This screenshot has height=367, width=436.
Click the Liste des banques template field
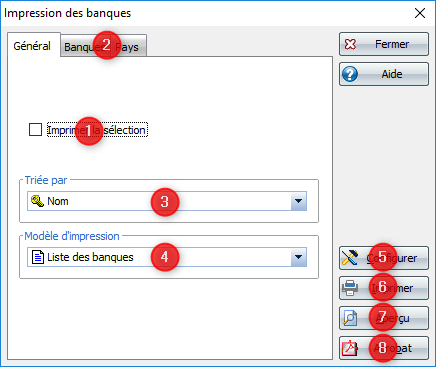pyautogui.click(x=167, y=257)
